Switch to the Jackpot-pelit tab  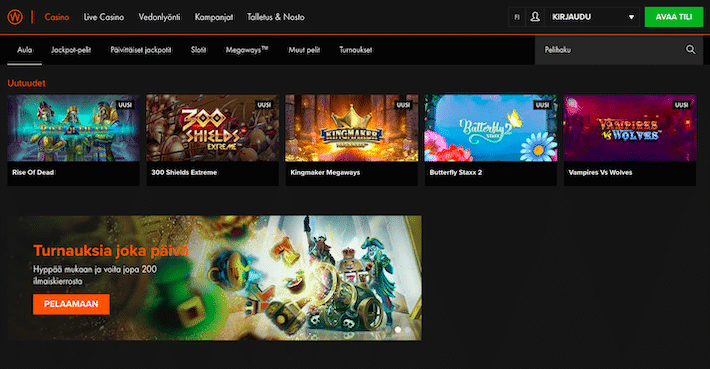(x=71, y=50)
